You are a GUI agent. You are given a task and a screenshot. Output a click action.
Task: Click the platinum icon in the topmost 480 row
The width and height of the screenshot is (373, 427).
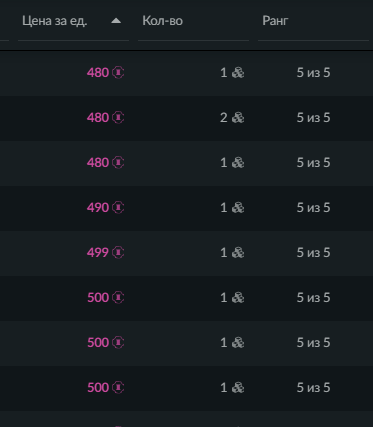point(118,72)
